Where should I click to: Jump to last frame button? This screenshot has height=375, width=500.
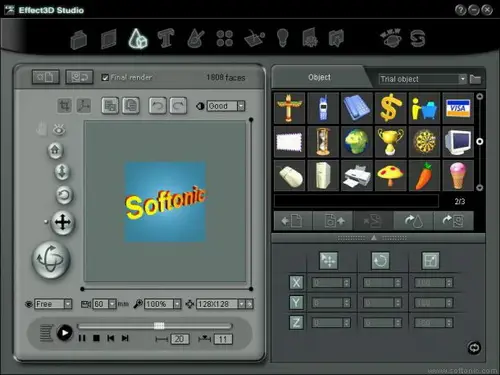point(125,338)
